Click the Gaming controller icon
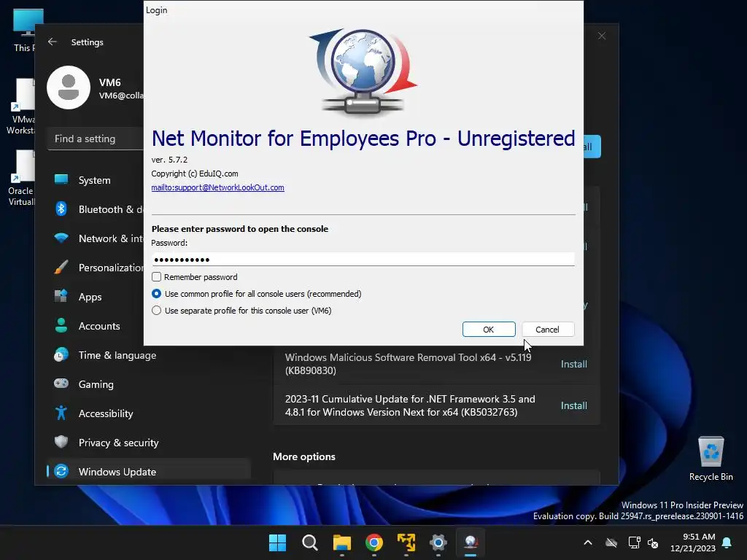This screenshot has height=560, width=747. [61, 384]
